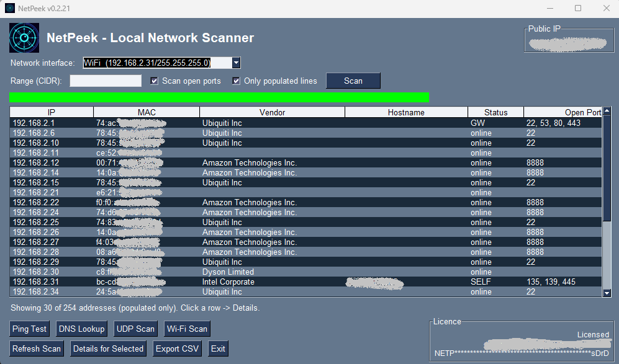Click the table scrollbar up arrow
Screen dimensions: 619x364
point(607,111)
